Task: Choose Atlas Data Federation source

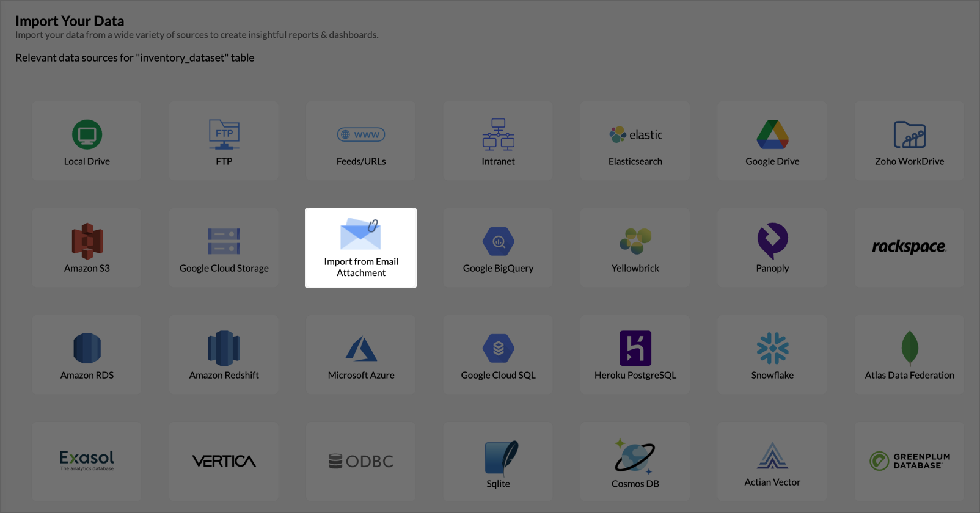Action: pos(909,355)
